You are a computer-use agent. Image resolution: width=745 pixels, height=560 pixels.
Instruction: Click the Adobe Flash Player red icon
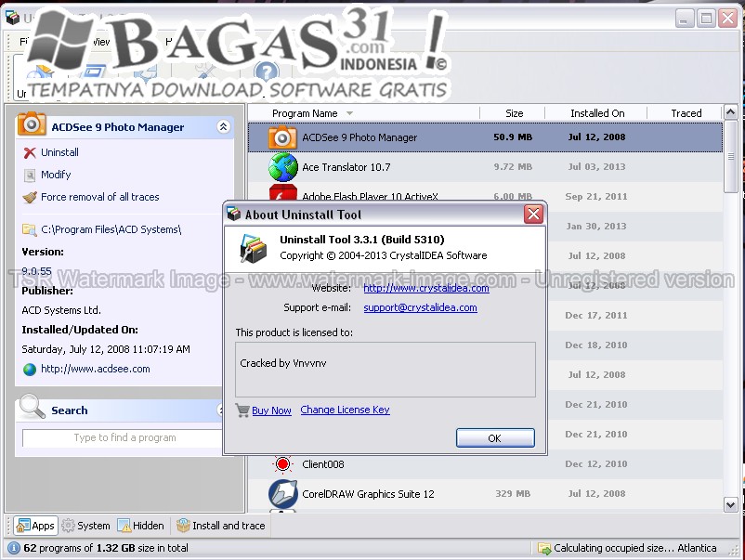point(282,192)
